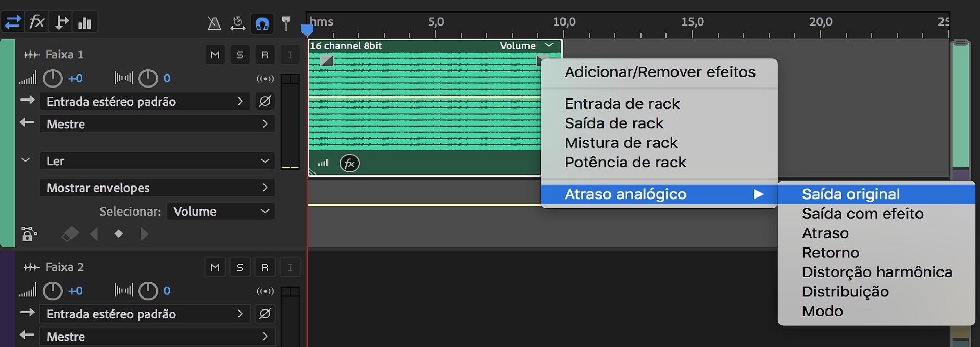The image size is (980, 347).
Task: Mute Faixa 2 with the M button
Action: point(215,267)
